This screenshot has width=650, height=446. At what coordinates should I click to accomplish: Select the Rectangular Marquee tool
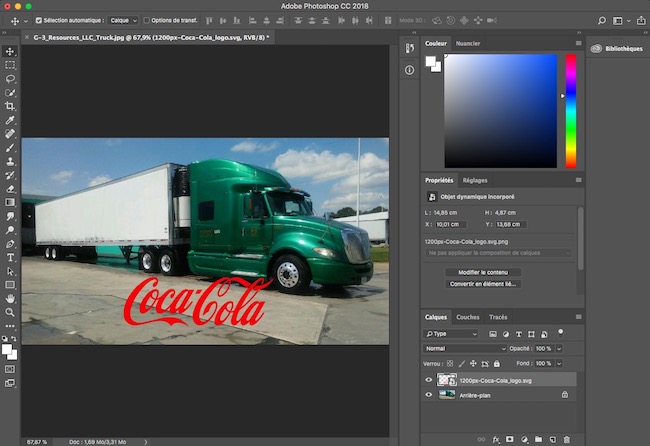pos(10,65)
